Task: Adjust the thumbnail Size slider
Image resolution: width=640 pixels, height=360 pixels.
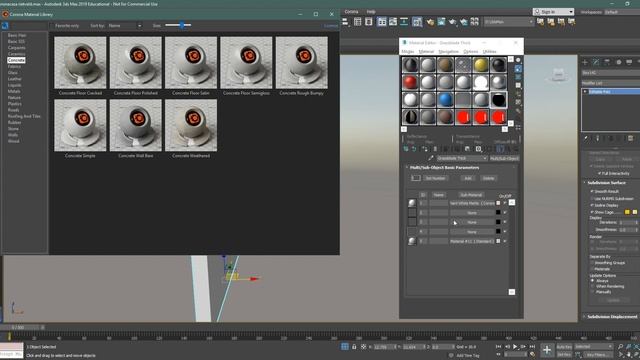Action: (x=178, y=25)
